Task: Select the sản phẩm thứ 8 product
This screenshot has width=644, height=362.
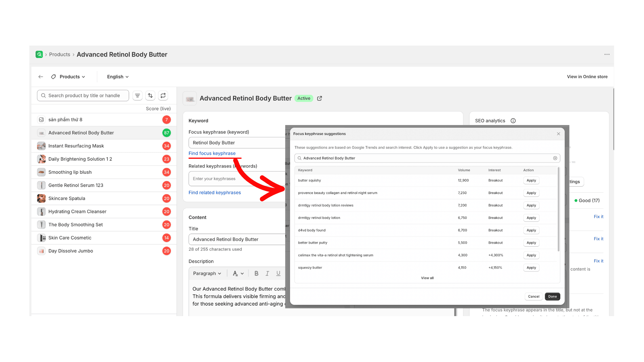Action: (104, 120)
